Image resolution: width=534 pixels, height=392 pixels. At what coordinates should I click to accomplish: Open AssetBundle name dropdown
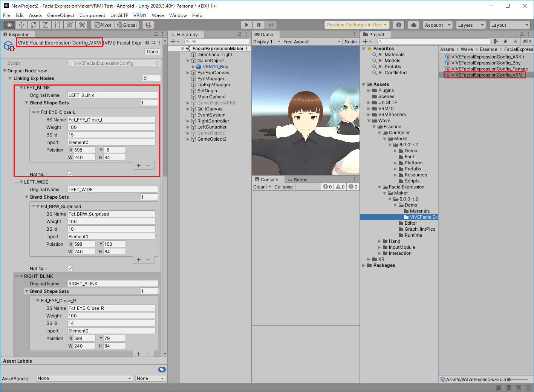tap(85, 378)
